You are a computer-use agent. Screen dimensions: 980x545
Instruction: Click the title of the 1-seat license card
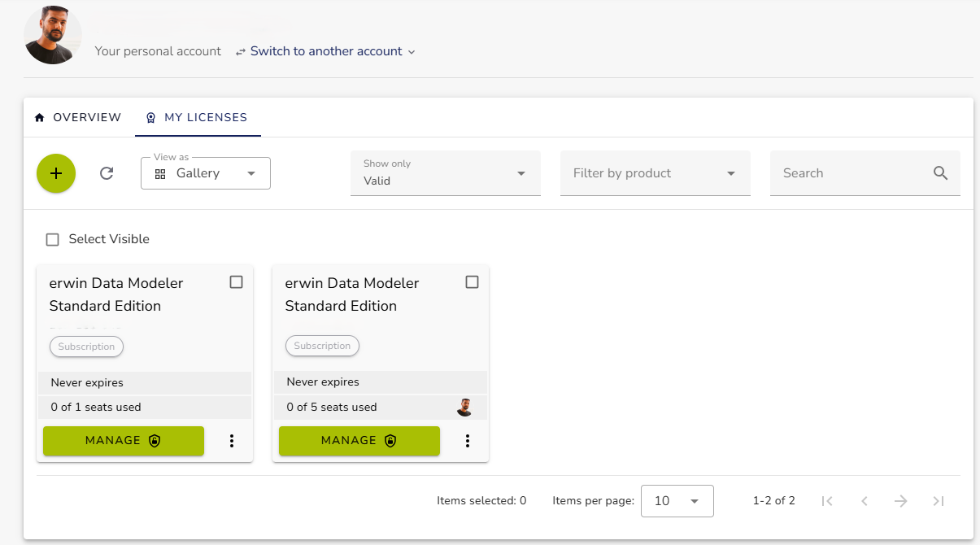(116, 294)
